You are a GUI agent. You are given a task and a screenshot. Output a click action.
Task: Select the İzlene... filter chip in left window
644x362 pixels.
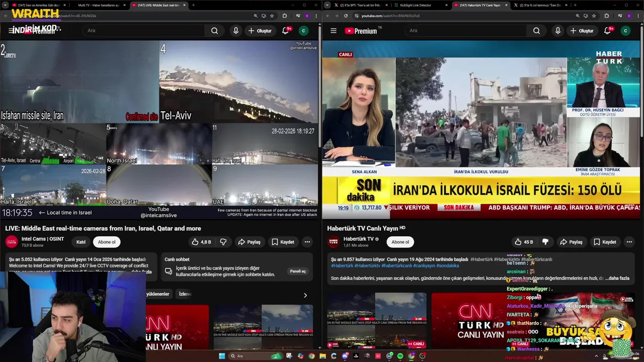pos(185,294)
